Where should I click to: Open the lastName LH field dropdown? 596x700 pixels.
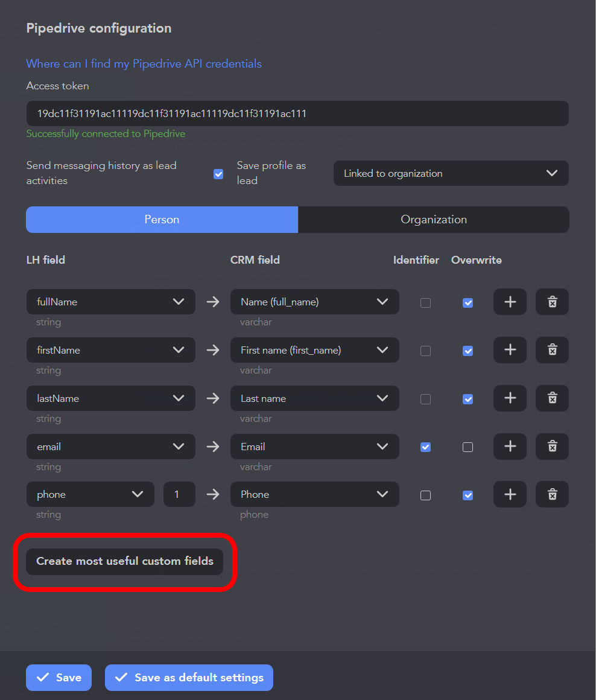tap(110, 398)
